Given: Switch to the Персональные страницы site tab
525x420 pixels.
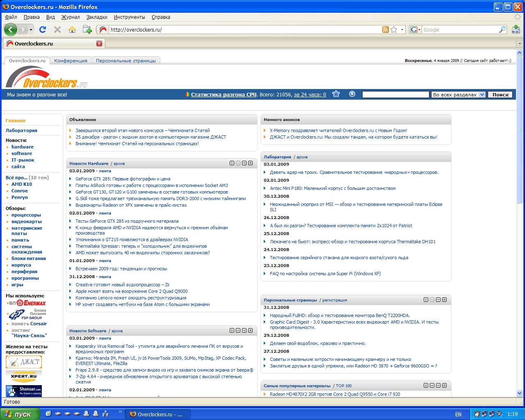Looking at the screenshot, I should point(126,61).
